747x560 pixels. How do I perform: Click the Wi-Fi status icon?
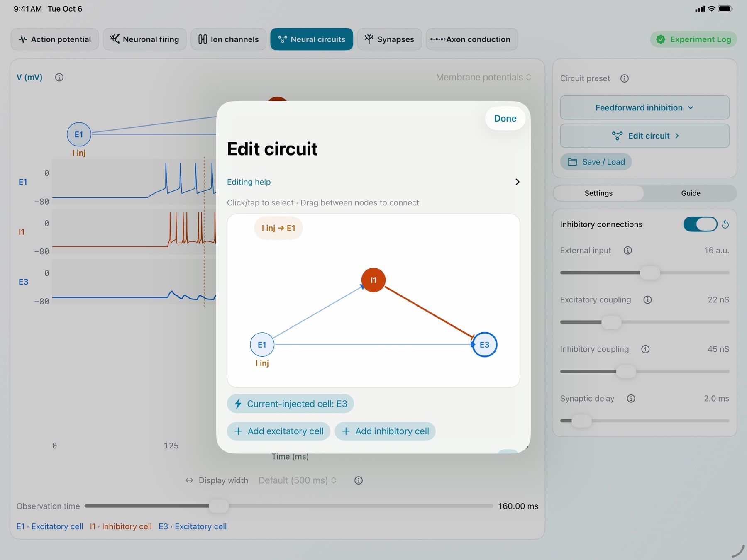tap(712, 9)
